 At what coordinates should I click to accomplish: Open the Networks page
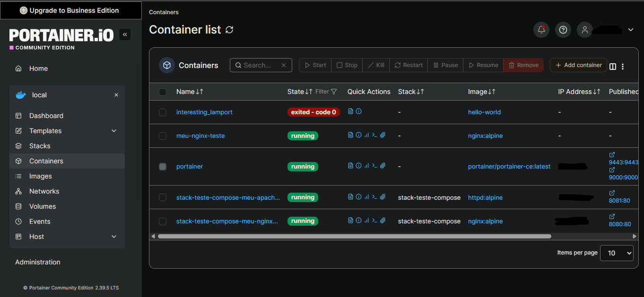[67, 191]
